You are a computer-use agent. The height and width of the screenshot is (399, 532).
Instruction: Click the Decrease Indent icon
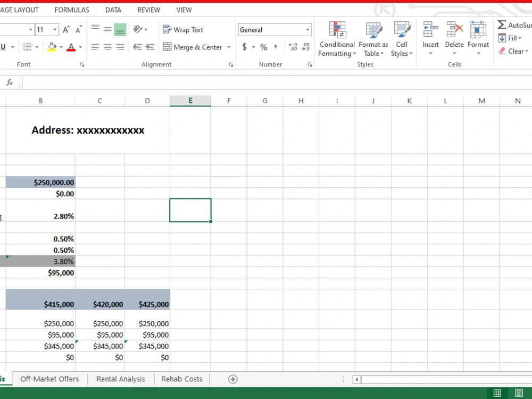[x=138, y=47]
